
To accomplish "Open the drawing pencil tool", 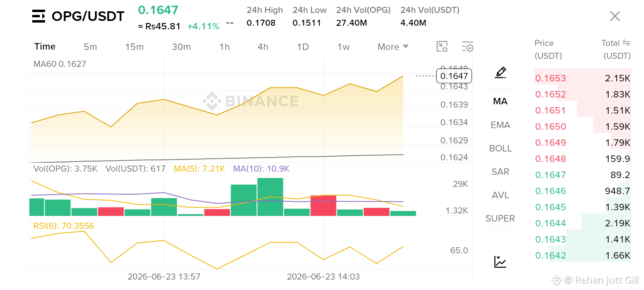I will click(x=500, y=72).
